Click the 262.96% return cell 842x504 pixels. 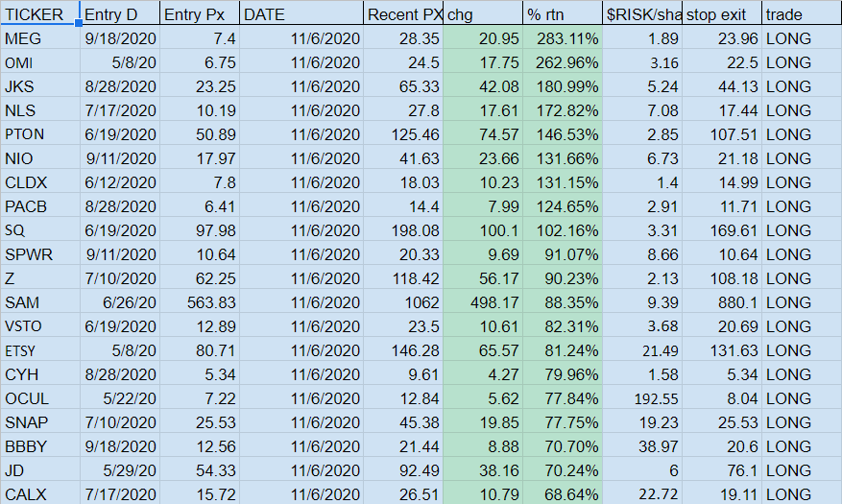563,62
